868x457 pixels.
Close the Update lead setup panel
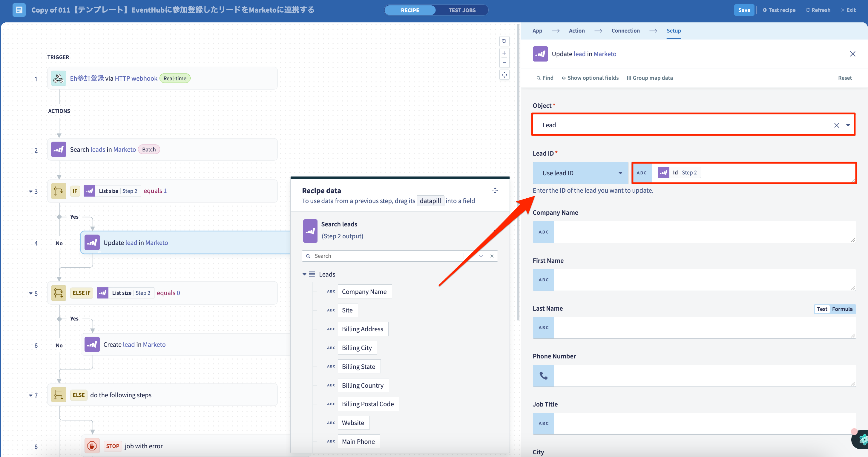click(x=852, y=54)
